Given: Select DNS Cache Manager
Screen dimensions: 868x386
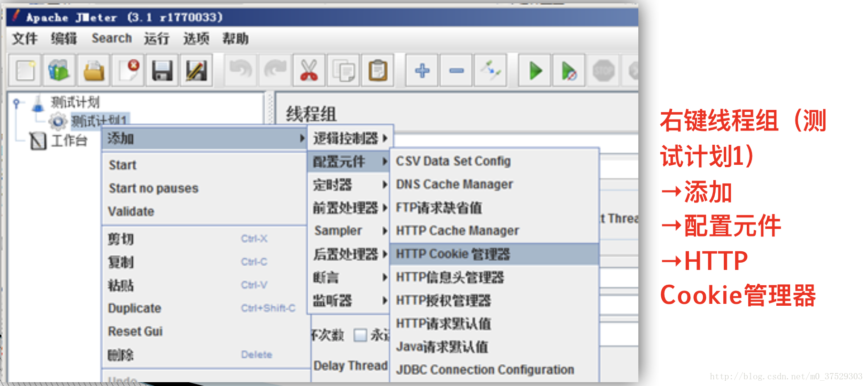Looking at the screenshot, I should [x=495, y=184].
